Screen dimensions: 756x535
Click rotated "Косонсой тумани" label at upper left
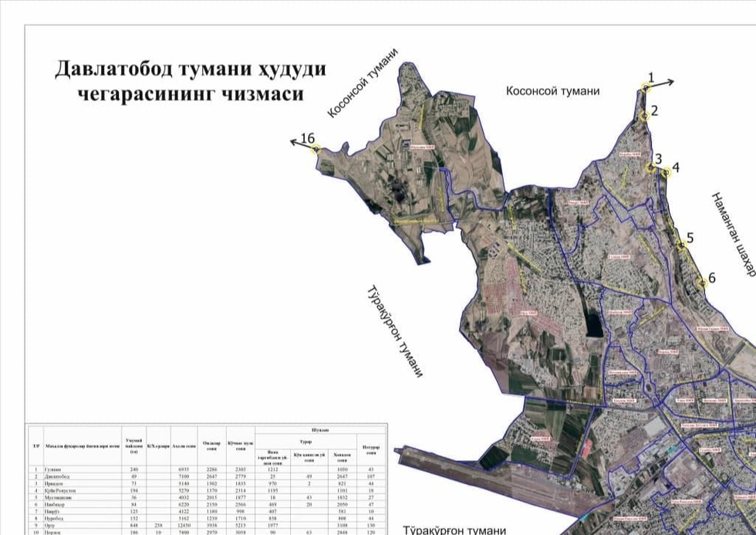tap(363, 83)
